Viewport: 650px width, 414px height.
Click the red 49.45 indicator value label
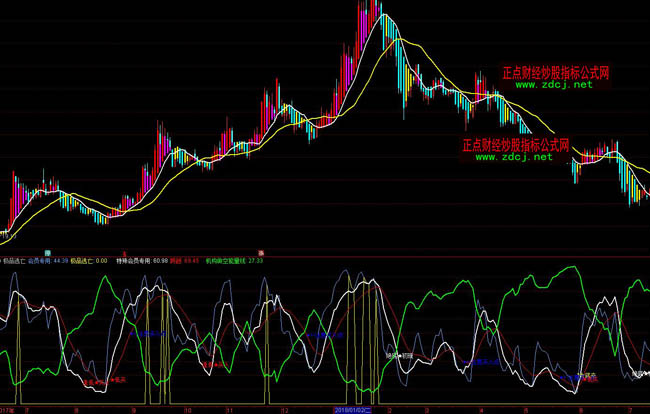pos(186,260)
